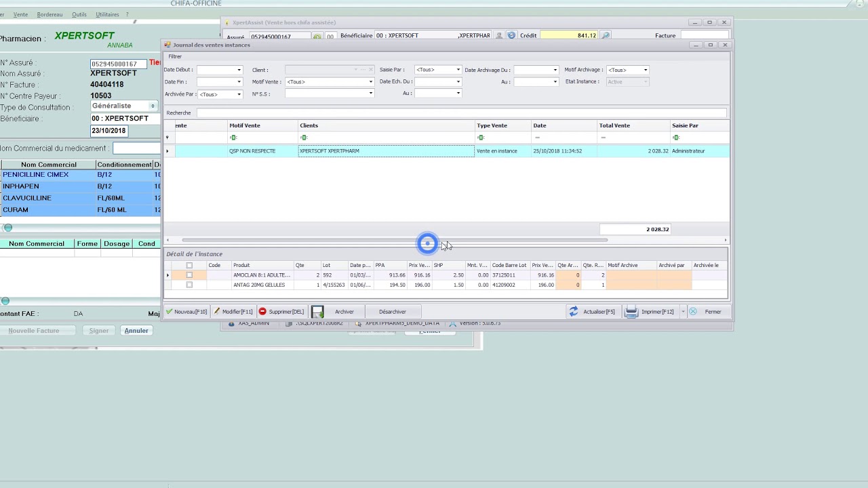
Task: Click the person icon beside Bénéficiaire in XpertAssist
Action: pos(499,36)
